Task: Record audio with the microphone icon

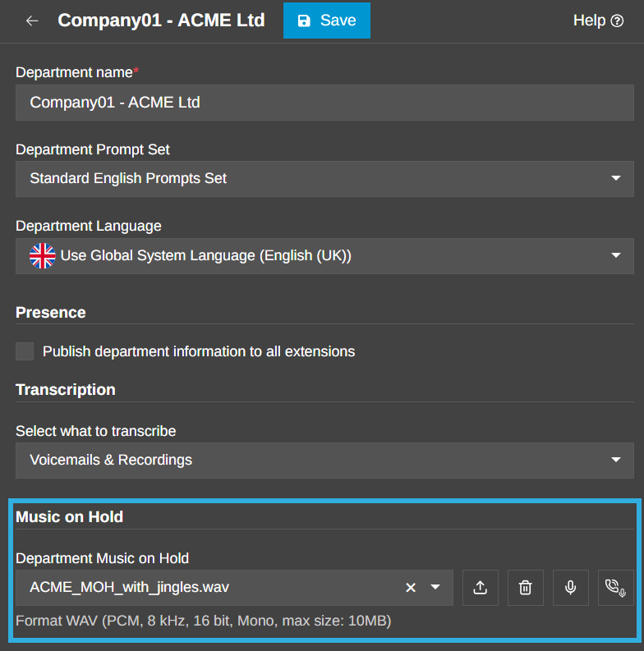Action: point(570,588)
